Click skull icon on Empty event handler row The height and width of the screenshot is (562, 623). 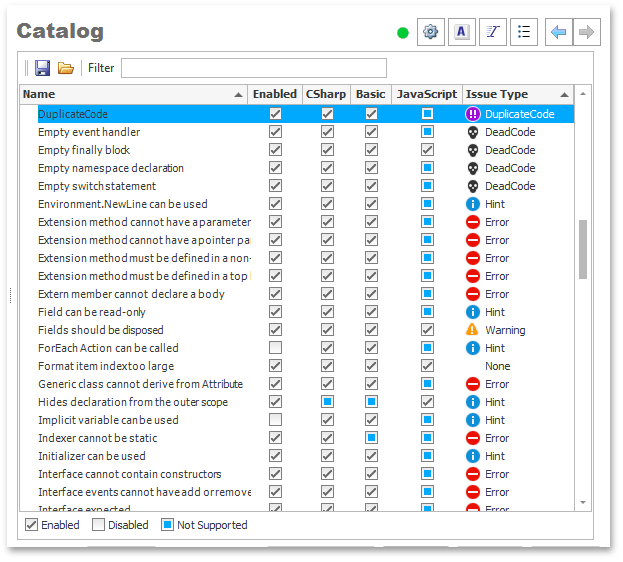[472, 132]
